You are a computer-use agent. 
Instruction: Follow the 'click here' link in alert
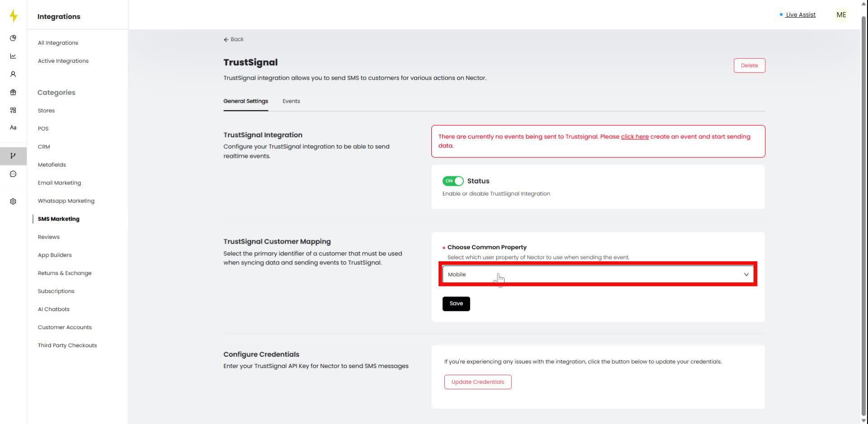(x=634, y=137)
